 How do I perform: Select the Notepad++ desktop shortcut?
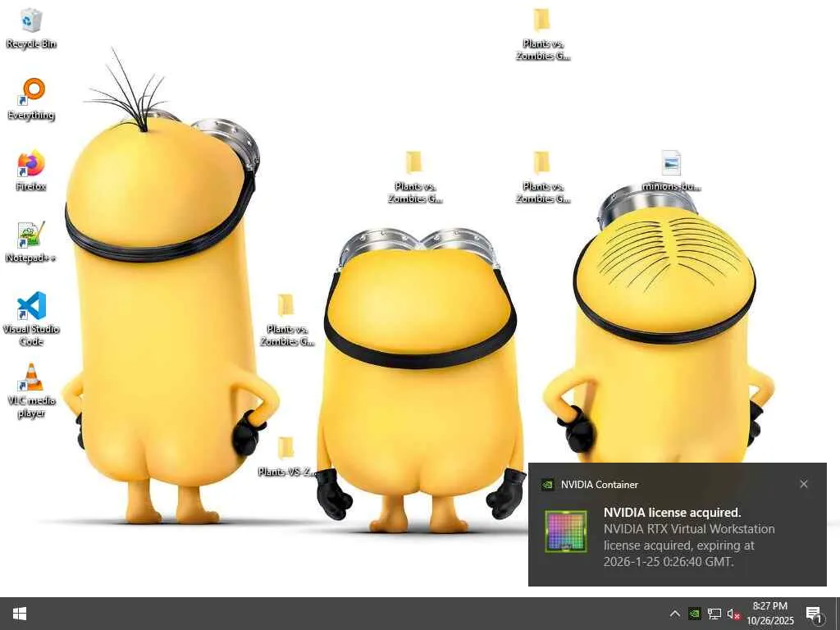31,242
